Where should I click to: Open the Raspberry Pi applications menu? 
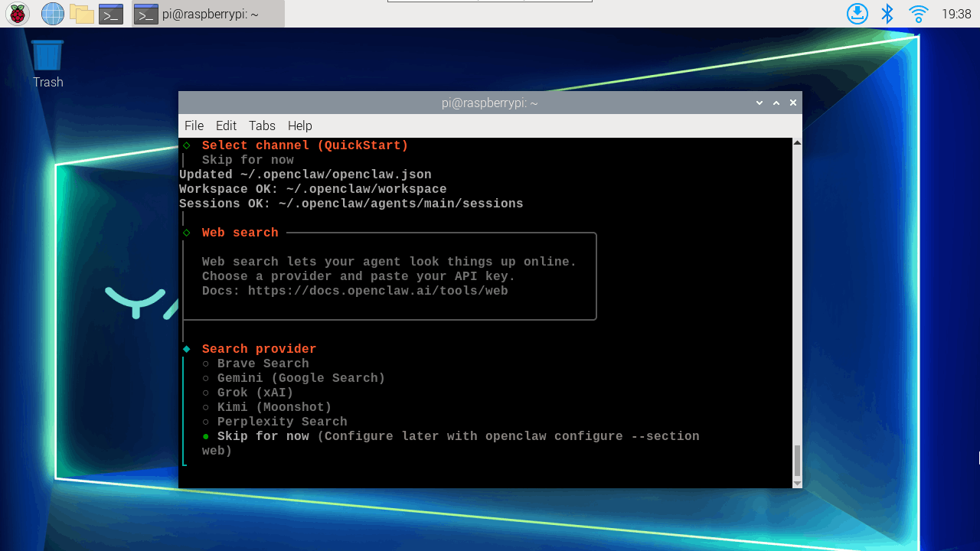pos(18,14)
